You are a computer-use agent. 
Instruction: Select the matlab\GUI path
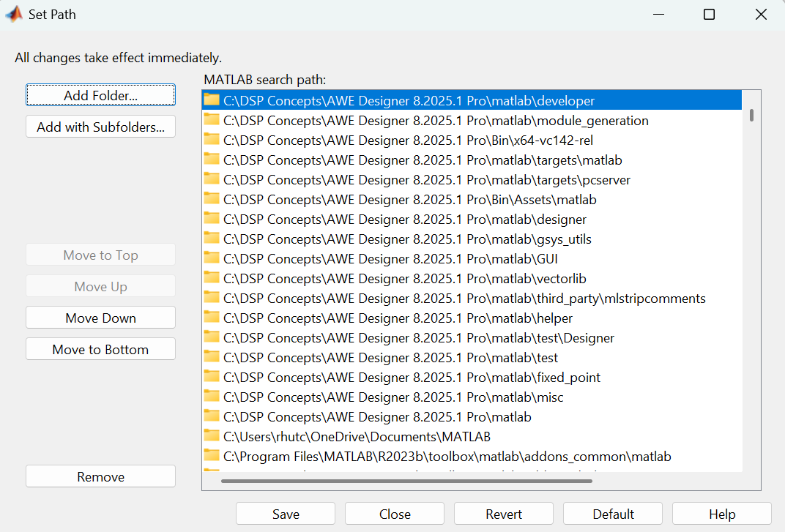(x=472, y=259)
